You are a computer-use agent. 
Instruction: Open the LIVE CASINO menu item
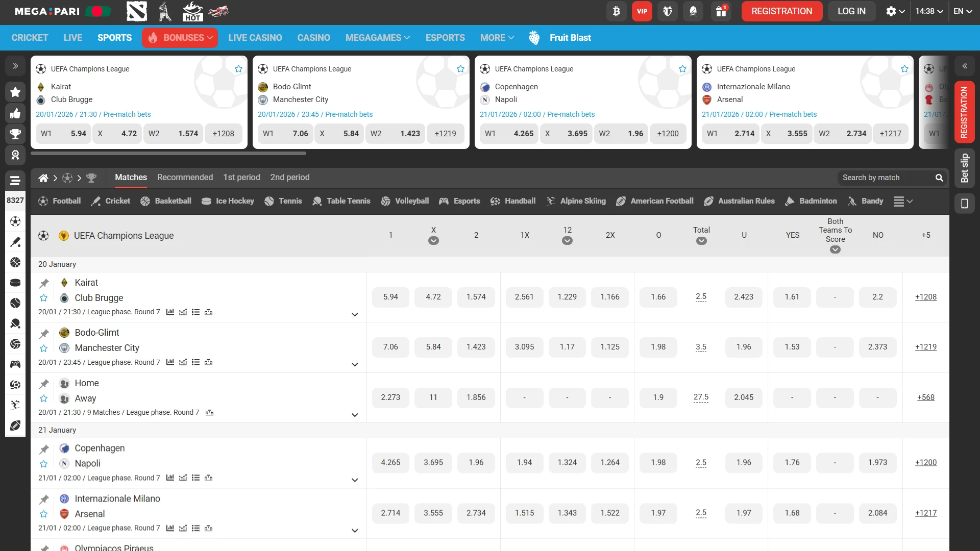point(255,37)
